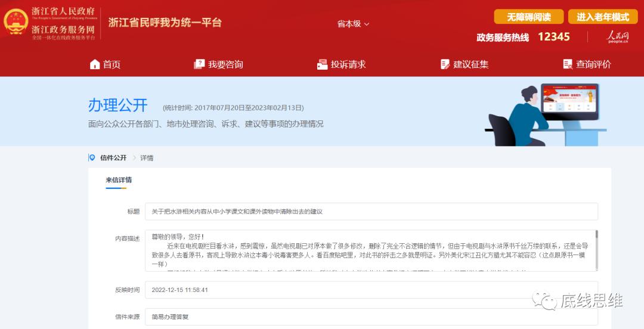Click the 信件公开 breadcrumb link

pyautogui.click(x=113, y=158)
